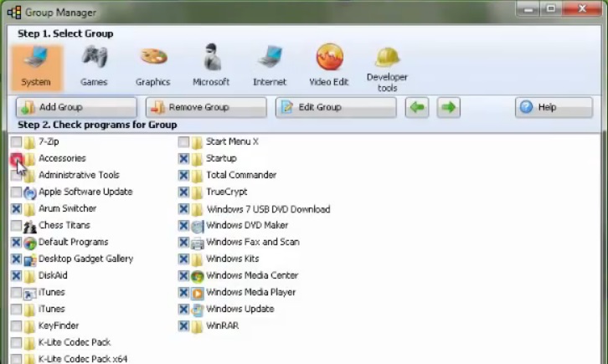The width and height of the screenshot is (608, 364).
Task: Uncheck the TrueCrypt checkbox
Action: (x=183, y=192)
